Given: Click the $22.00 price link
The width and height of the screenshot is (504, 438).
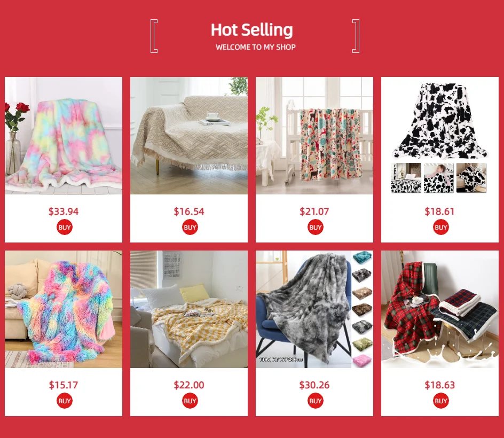Looking at the screenshot, I should coord(189,385).
